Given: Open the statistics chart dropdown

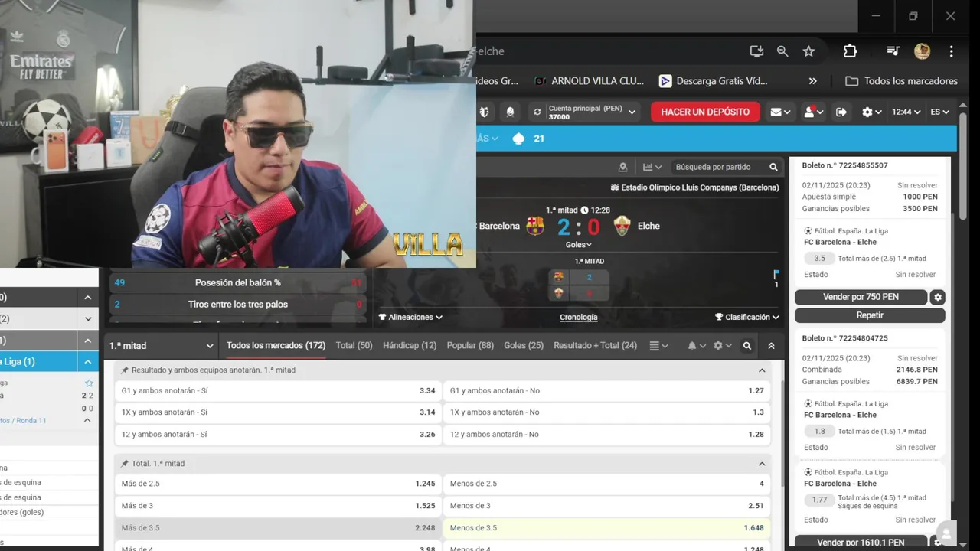Looking at the screenshot, I should 652,167.
